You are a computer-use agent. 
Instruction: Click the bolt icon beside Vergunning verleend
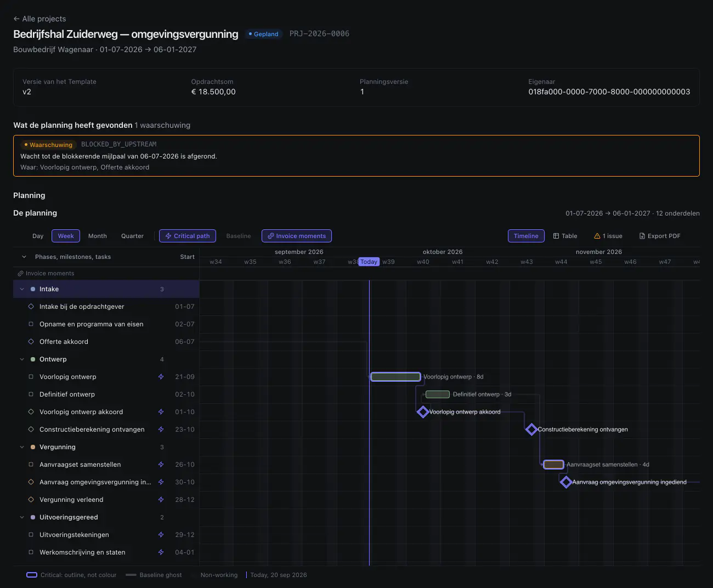[x=161, y=500]
